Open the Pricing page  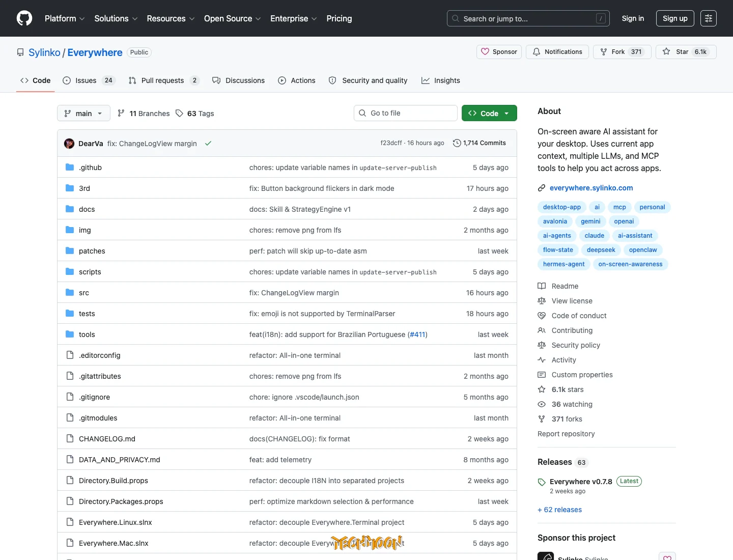[x=339, y=18]
